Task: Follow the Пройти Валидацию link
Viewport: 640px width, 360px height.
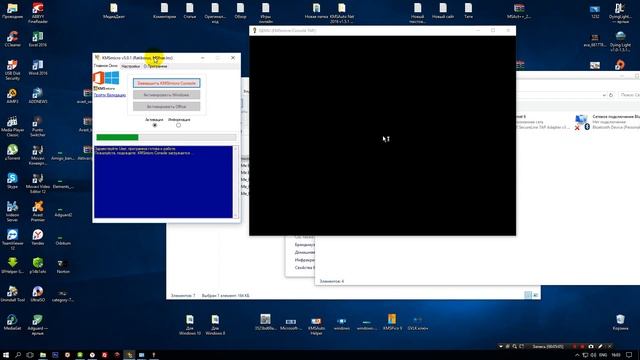Action: (x=110, y=95)
